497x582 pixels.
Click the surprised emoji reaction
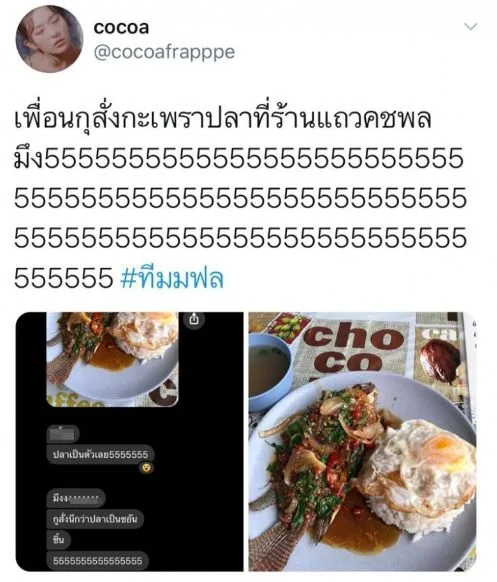[x=146, y=468]
